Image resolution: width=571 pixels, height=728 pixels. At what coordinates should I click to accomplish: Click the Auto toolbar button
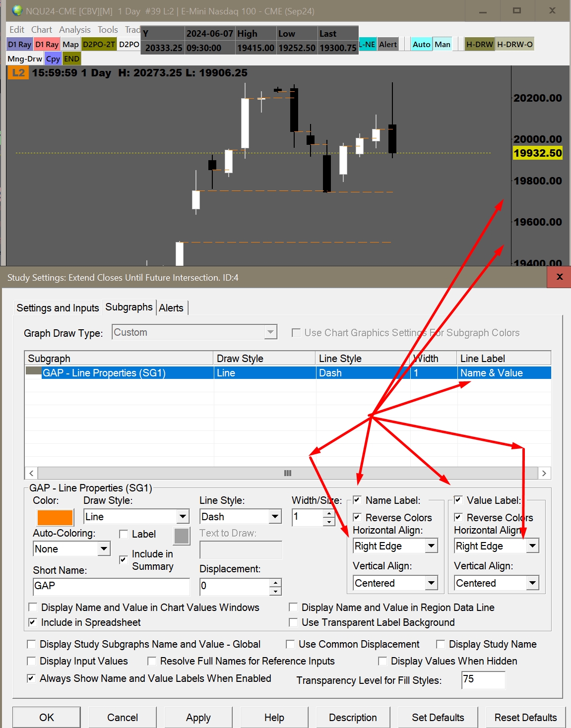tap(422, 45)
